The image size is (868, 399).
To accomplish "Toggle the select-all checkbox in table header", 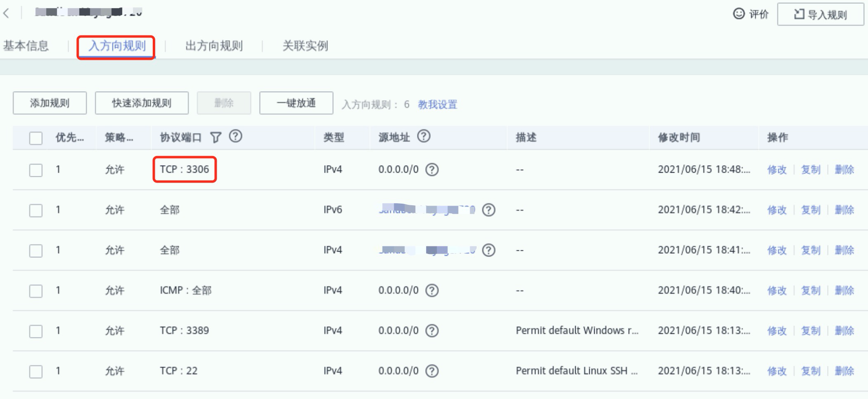I will coord(36,138).
